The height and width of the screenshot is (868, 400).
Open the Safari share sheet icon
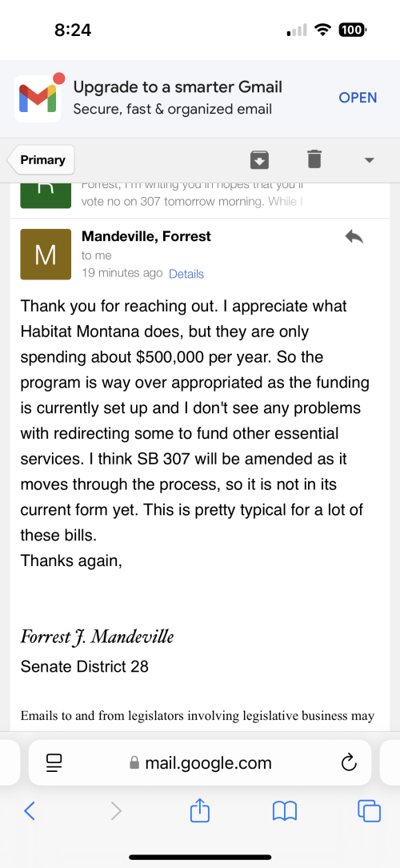(x=200, y=811)
